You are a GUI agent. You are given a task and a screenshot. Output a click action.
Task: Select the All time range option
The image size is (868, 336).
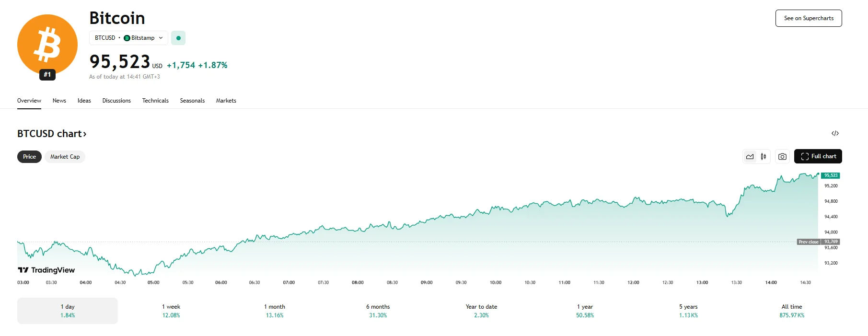click(x=791, y=311)
